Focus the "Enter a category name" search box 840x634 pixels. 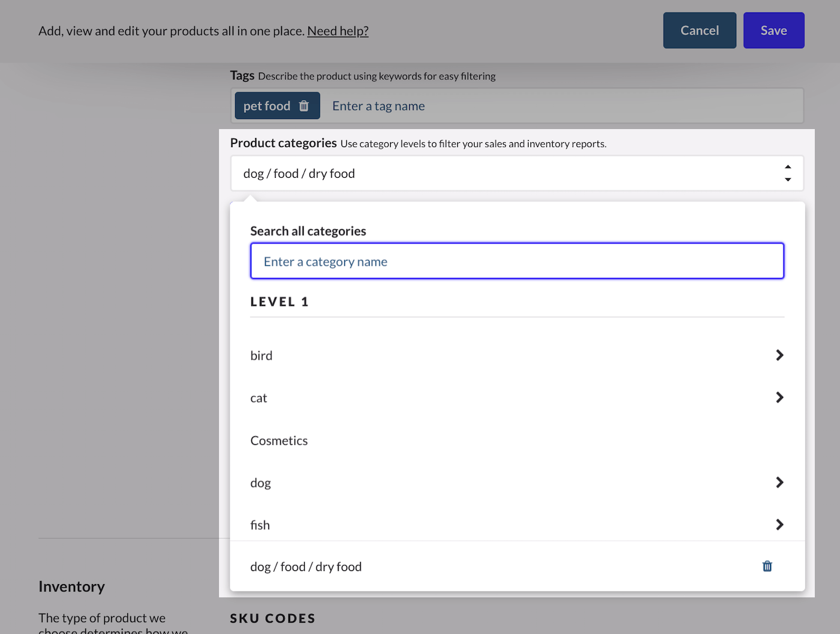[517, 261]
